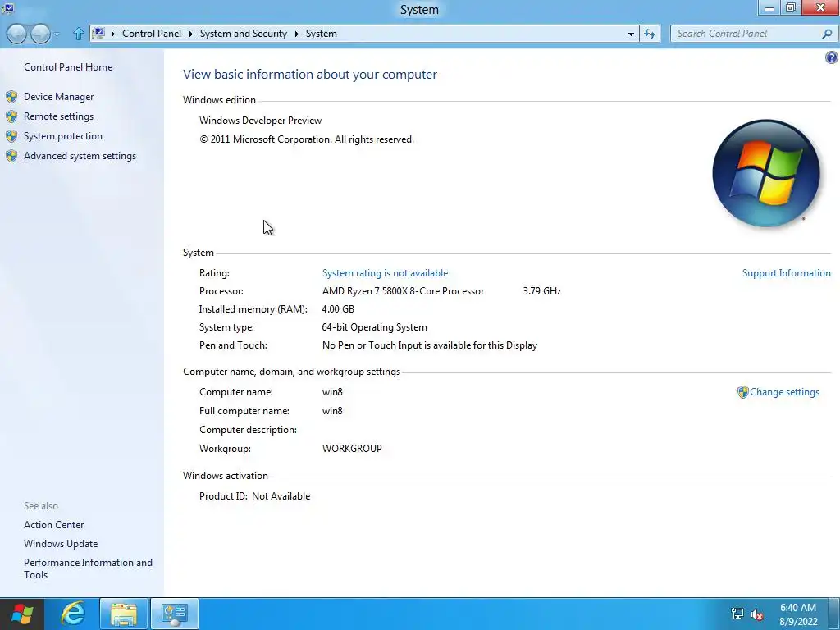This screenshot has width=840, height=630.
Task: Open Windows Update under See also
Action: (61, 544)
